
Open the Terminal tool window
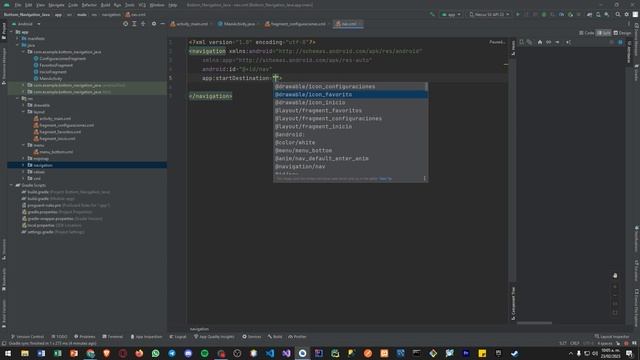pyautogui.click(x=112, y=337)
